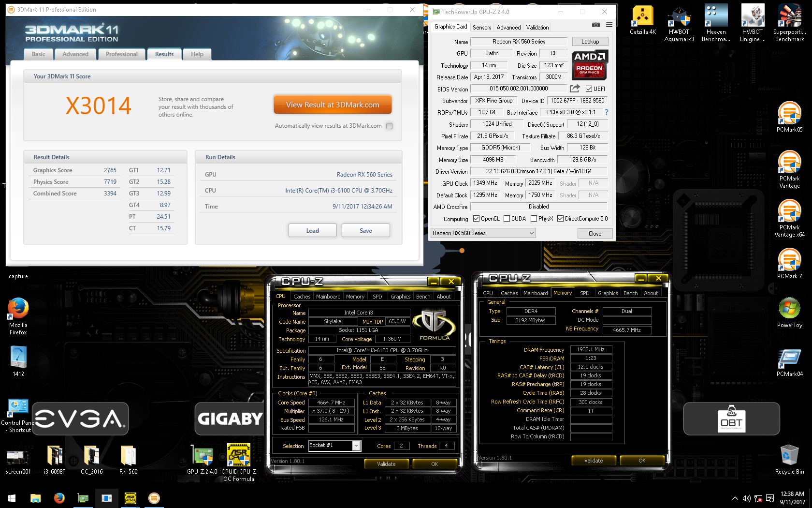Open Control Panel shortcut on desktop
This screenshot has width=812, height=508.
point(18,415)
